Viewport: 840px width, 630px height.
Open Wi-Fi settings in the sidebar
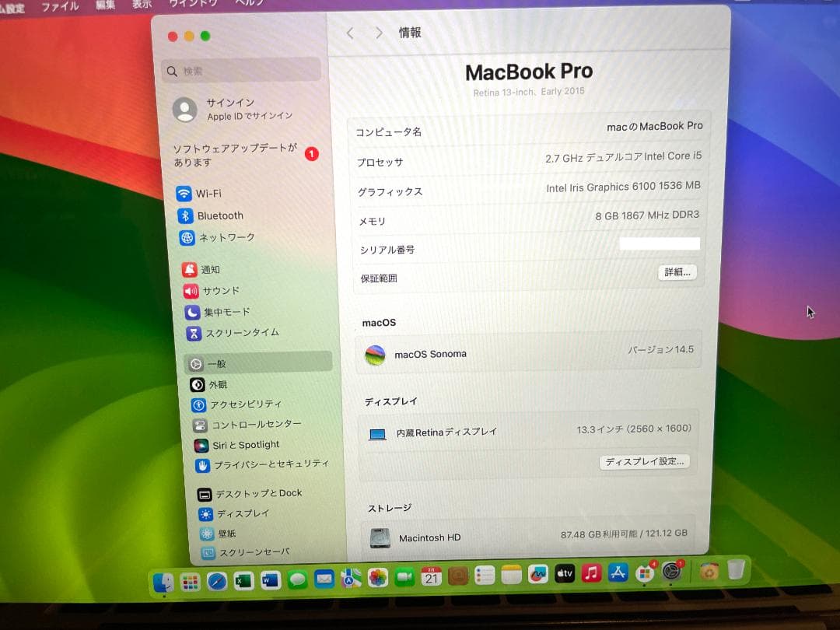pos(208,194)
